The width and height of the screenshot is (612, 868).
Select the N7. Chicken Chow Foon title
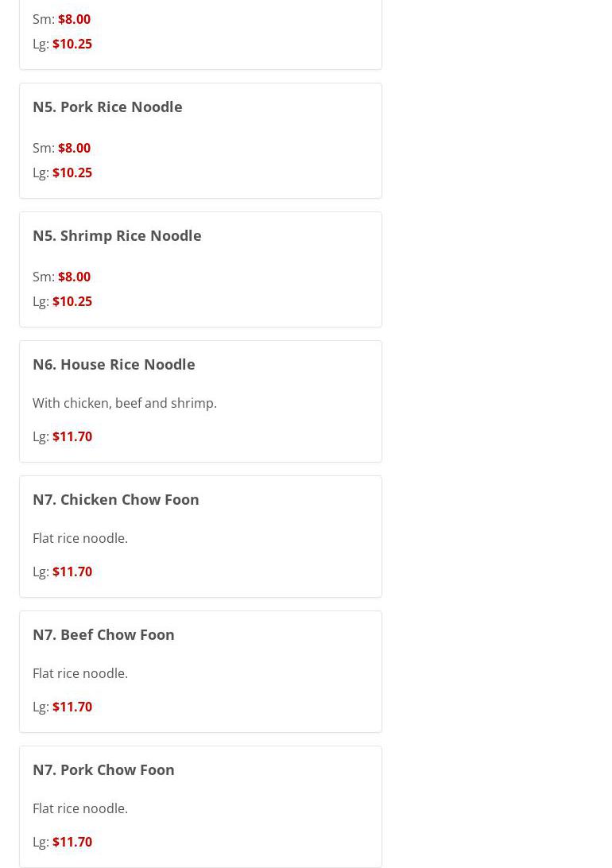point(116,499)
